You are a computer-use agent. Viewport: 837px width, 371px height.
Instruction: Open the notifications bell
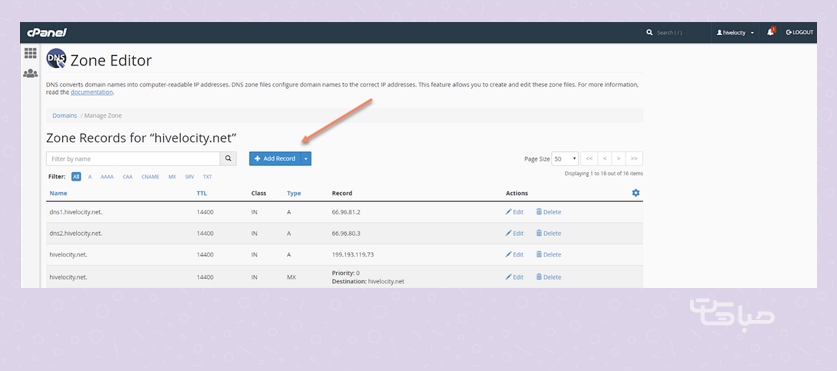(770, 32)
